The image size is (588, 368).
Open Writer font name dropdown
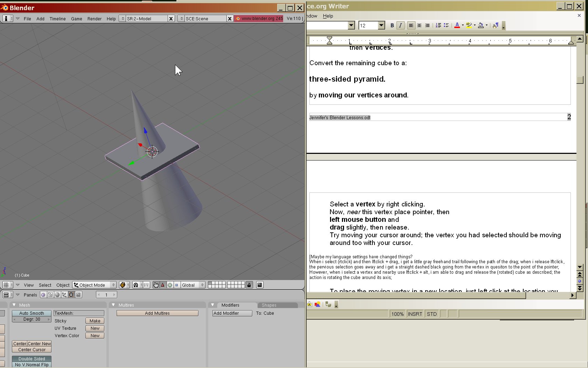351,25
